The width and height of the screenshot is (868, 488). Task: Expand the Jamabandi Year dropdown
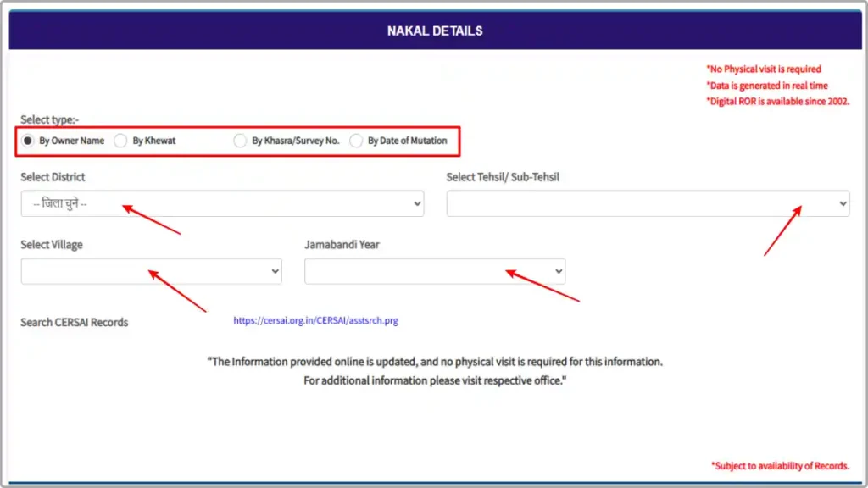tap(434, 271)
